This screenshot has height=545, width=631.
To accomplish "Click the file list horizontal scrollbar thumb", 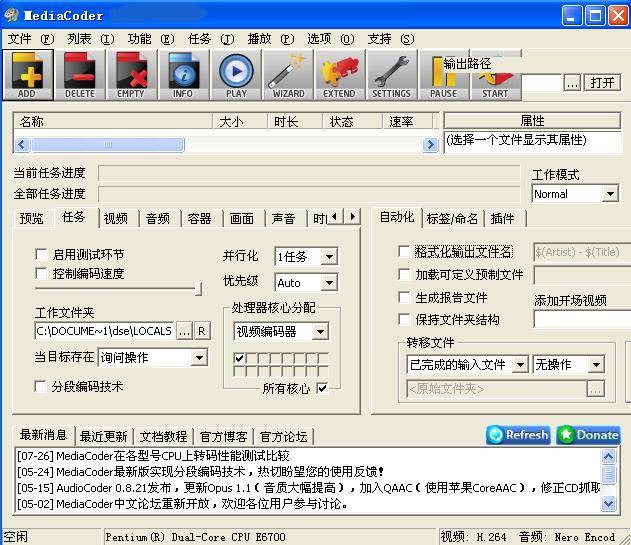I will 108,145.
